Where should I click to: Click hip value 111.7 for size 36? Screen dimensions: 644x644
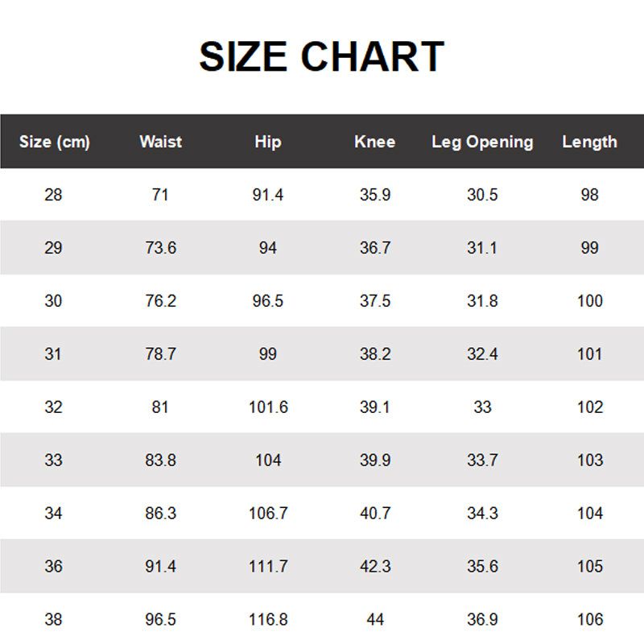(267, 567)
